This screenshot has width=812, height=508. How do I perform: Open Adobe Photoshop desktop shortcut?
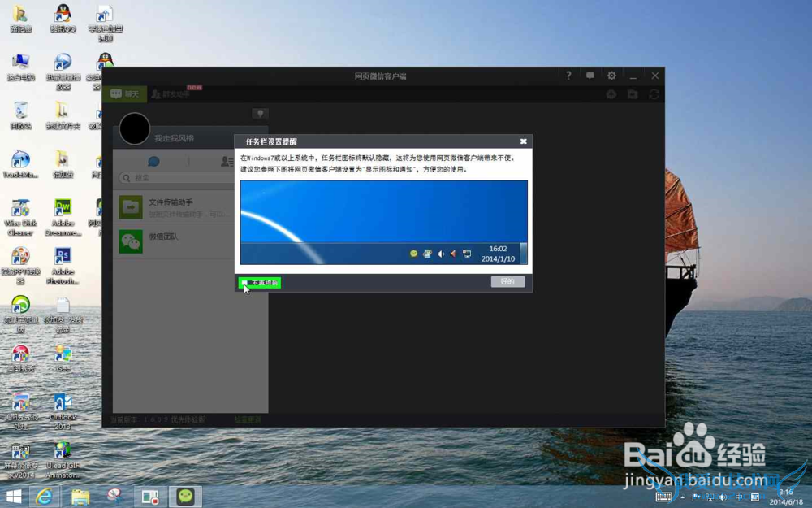coord(63,266)
